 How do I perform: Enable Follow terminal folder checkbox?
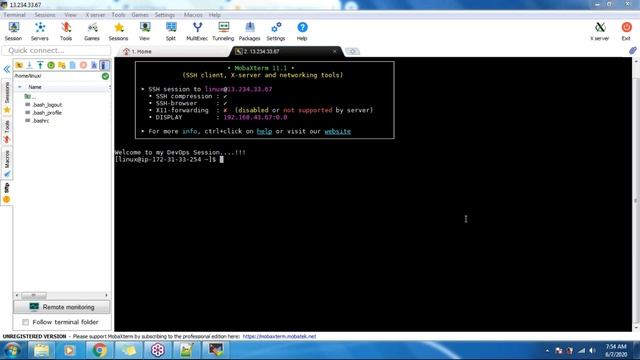(x=25, y=322)
